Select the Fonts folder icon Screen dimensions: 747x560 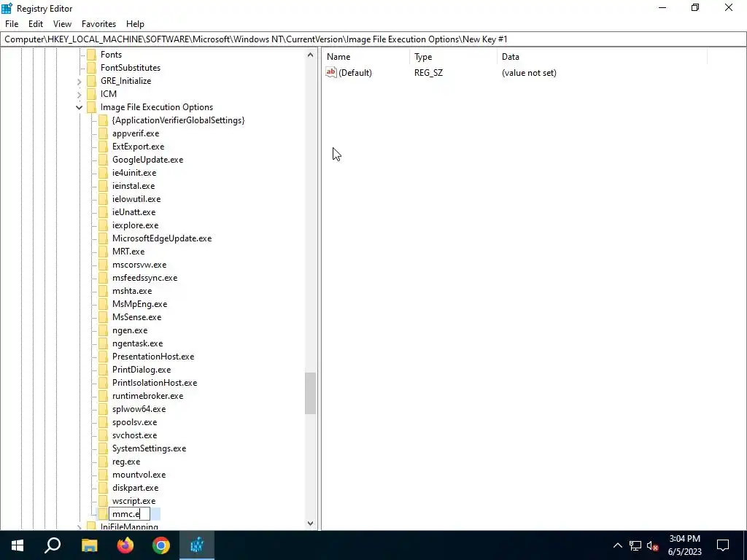point(91,55)
